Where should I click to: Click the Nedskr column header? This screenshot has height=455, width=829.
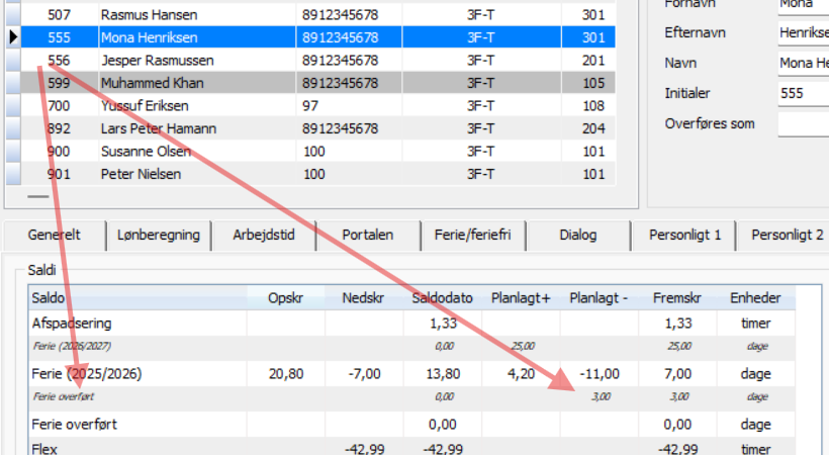pos(363,298)
